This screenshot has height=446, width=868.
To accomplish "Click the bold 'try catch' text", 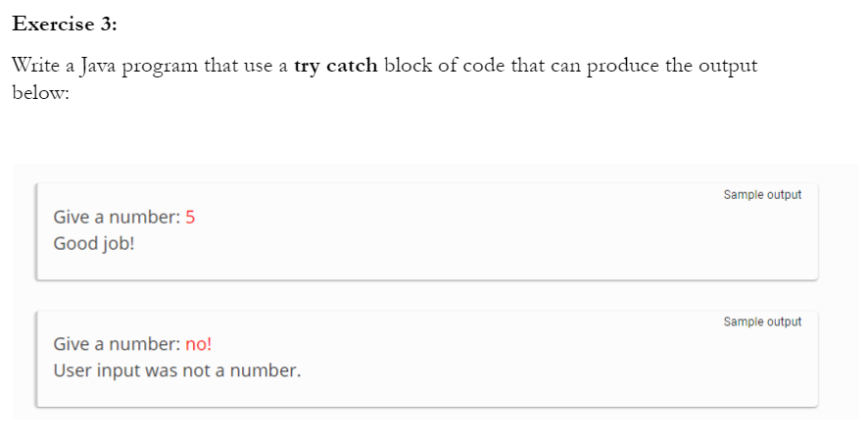I will tap(336, 66).
